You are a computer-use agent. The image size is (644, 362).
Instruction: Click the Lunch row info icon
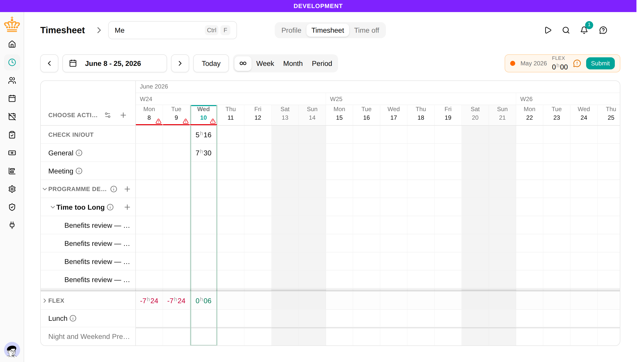point(73,318)
